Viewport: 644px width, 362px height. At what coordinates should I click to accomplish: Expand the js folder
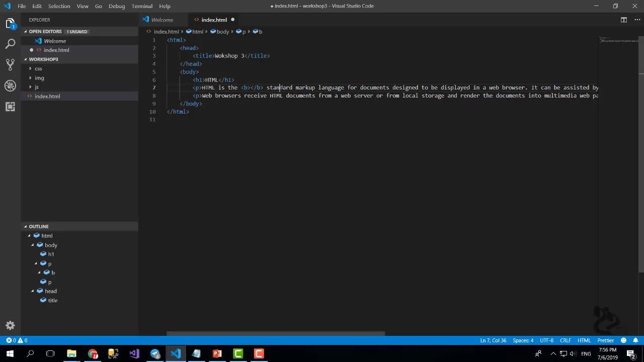30,87
